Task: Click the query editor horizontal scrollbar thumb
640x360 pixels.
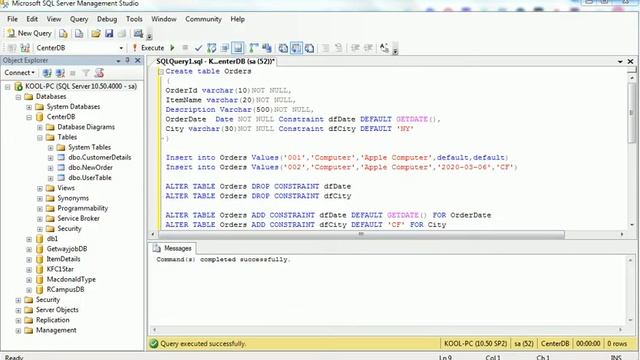Action: point(361,234)
